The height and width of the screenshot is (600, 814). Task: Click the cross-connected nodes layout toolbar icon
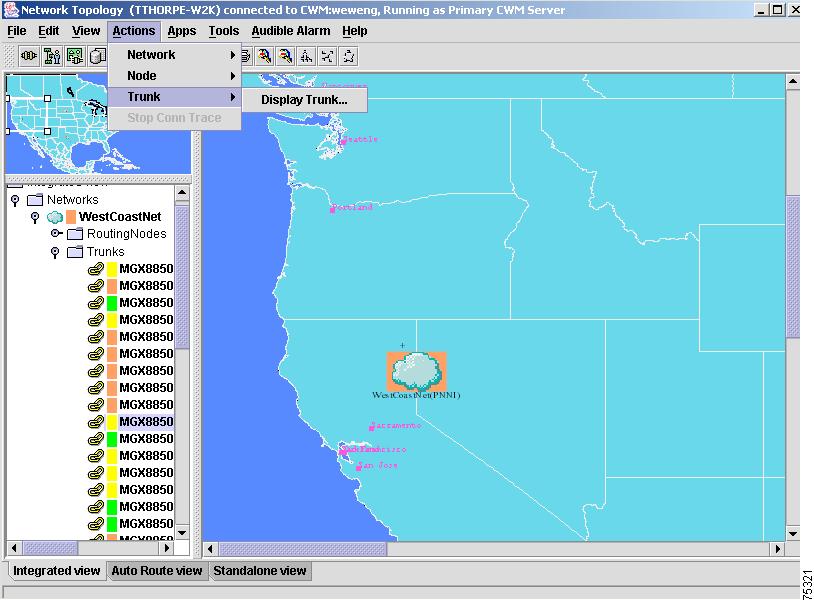click(327, 56)
